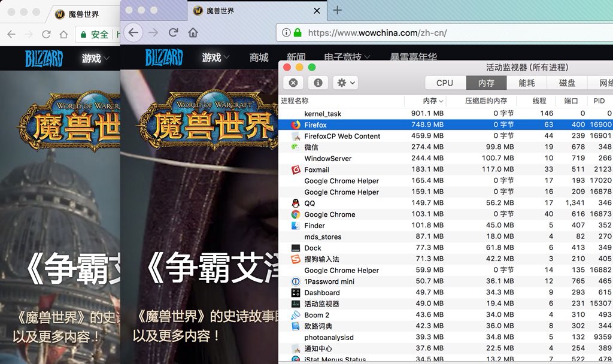Select Google Chrome Helper row with 159.1 MB
This screenshot has height=364, width=613.
[x=445, y=192]
